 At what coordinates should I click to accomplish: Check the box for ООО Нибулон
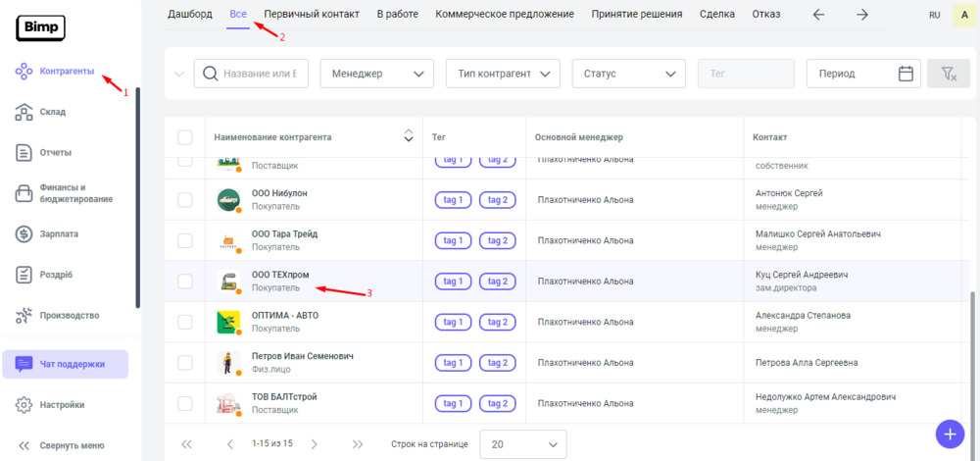click(x=185, y=200)
